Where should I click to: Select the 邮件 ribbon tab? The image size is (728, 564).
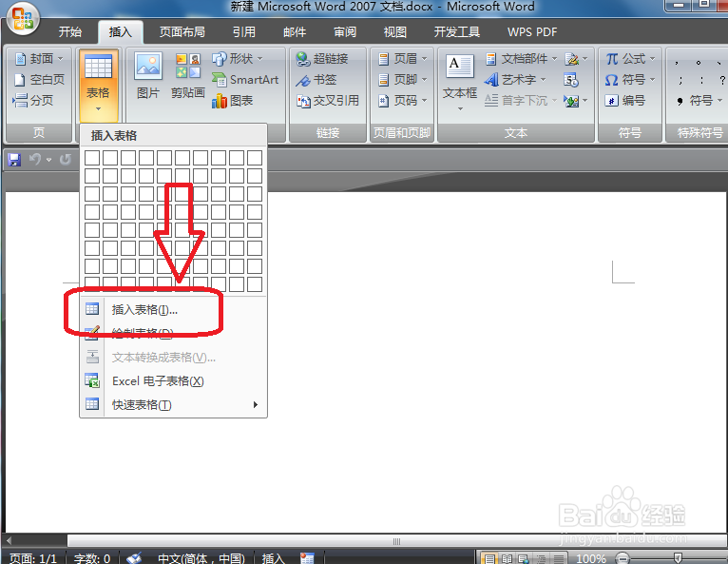coord(295,32)
